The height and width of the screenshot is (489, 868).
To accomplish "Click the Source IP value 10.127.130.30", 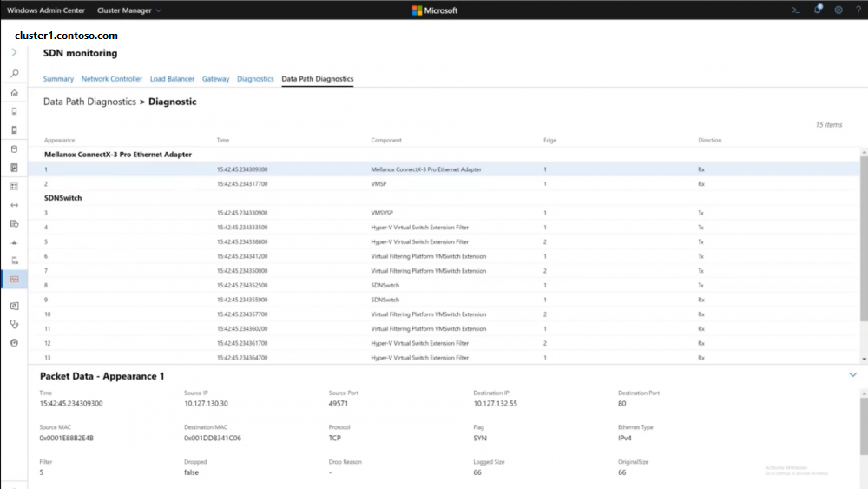I will pos(206,403).
